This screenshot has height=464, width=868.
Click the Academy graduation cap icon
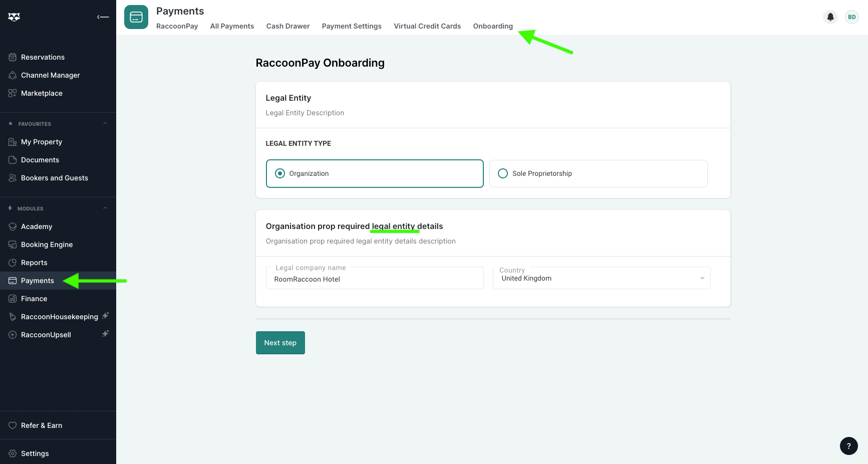(13, 226)
